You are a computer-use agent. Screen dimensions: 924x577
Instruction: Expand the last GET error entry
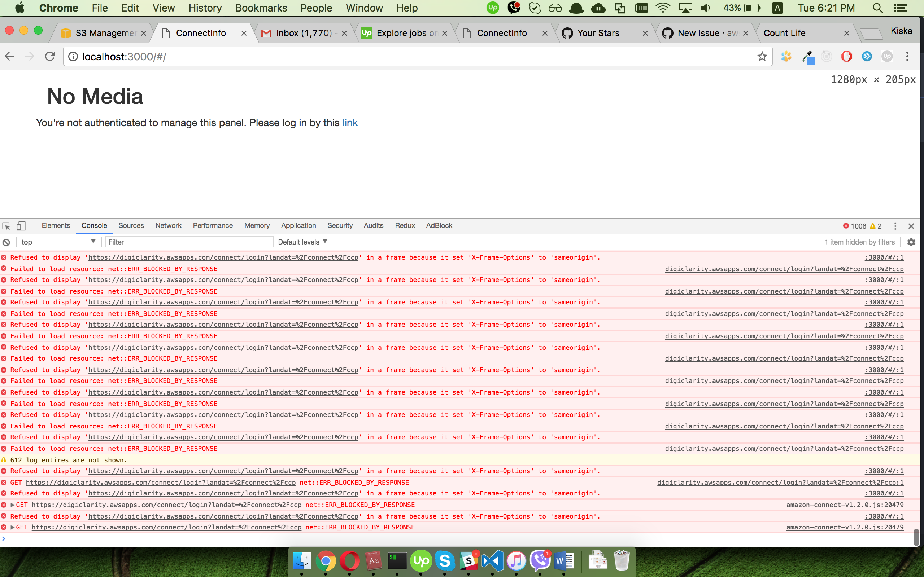[x=13, y=527]
